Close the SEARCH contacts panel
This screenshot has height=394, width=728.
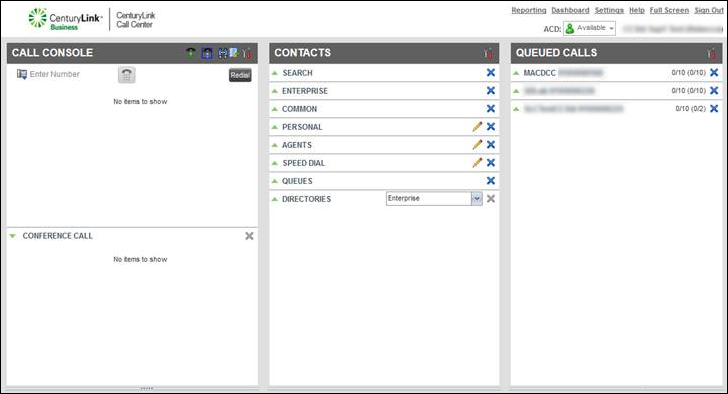pos(491,72)
